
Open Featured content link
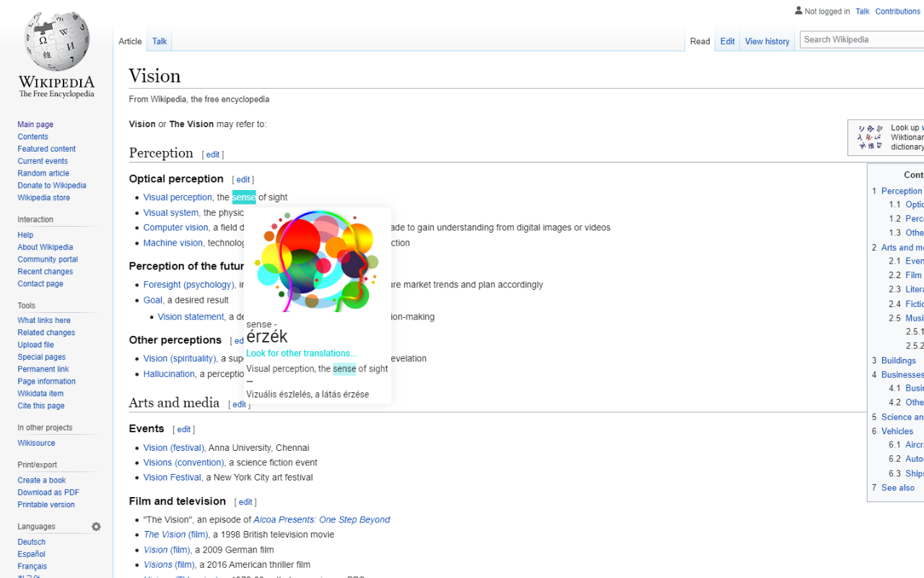click(x=46, y=149)
